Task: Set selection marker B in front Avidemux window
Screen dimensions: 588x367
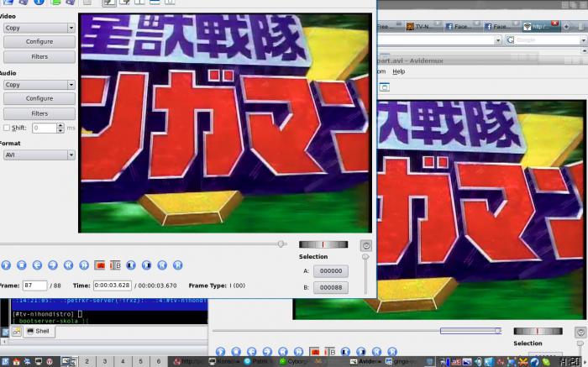Action: 115,265
